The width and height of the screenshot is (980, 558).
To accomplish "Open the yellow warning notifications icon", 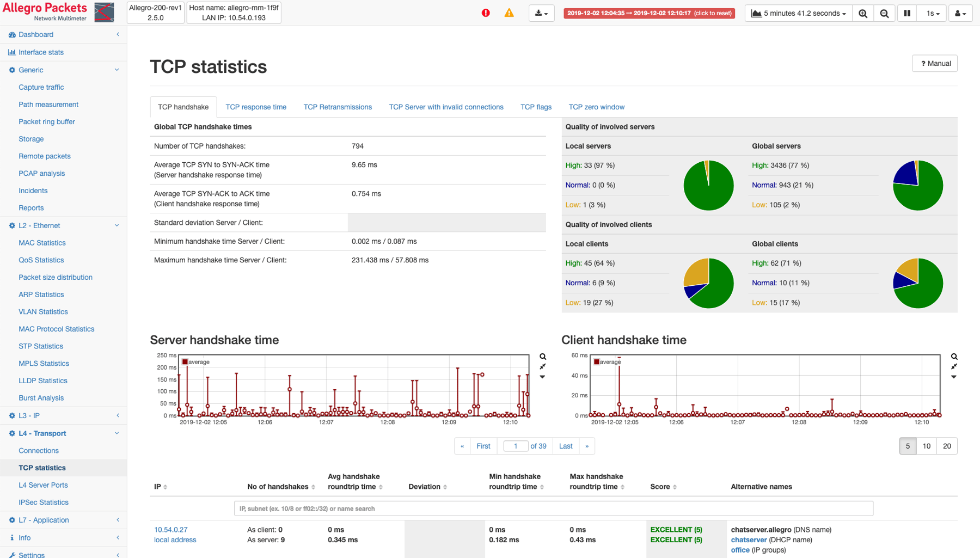I will click(509, 13).
